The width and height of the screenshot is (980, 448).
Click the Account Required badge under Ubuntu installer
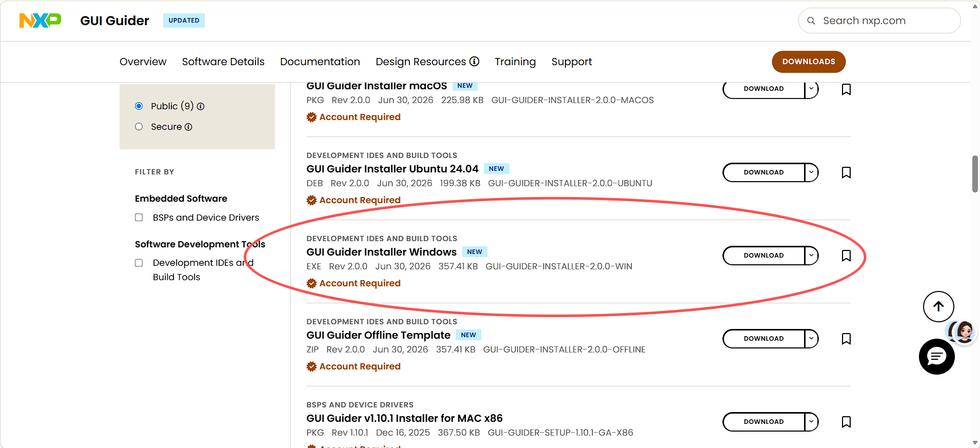point(354,200)
